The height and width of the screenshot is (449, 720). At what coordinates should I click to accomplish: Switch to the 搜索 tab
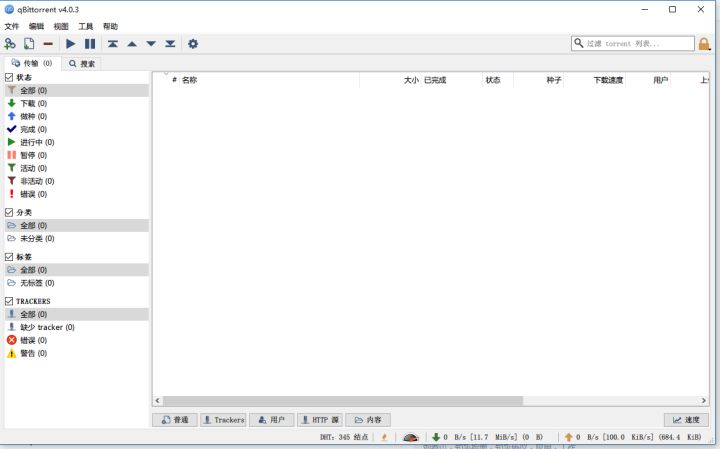point(82,63)
